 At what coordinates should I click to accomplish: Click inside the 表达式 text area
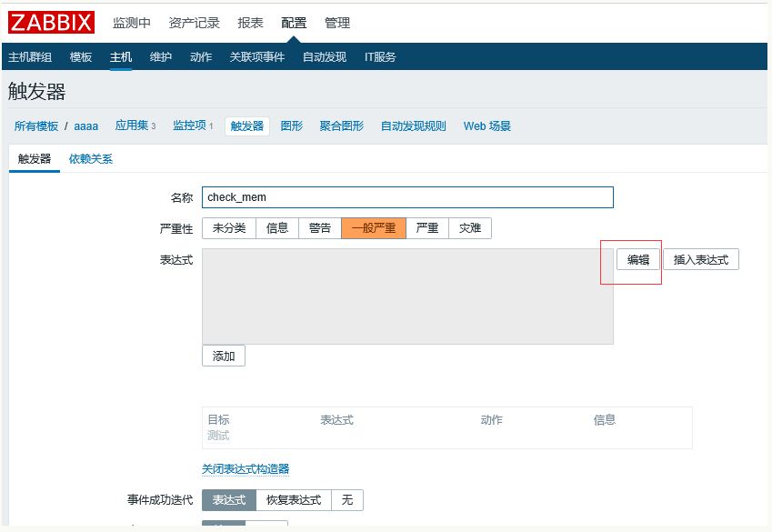point(407,296)
